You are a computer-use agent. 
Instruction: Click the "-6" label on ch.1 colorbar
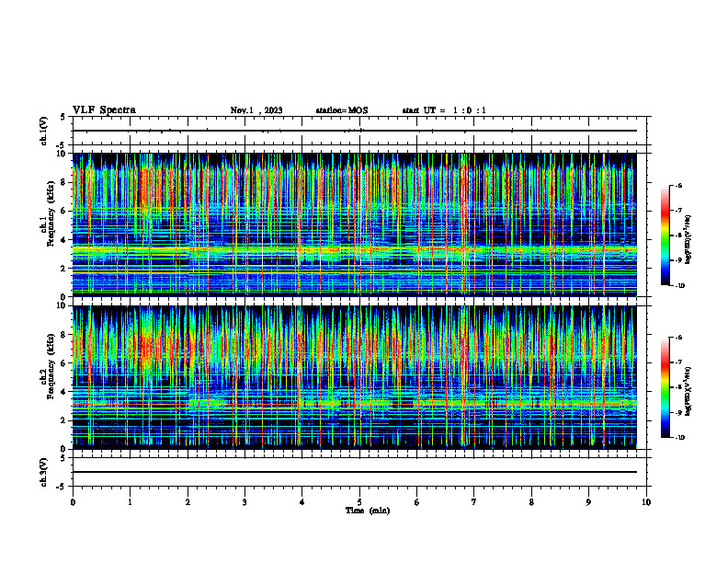pos(678,185)
